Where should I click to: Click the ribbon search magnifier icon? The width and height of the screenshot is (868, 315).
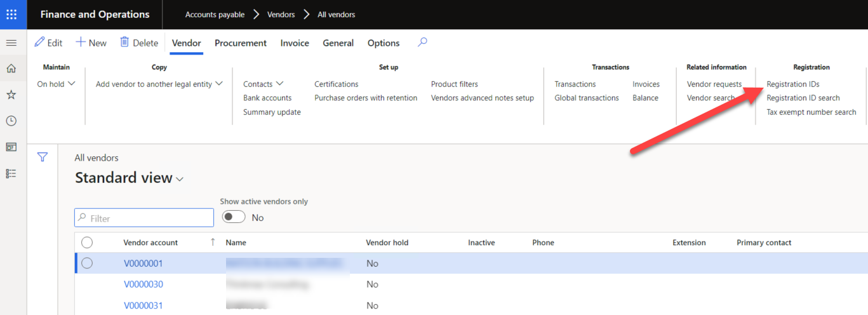tap(422, 43)
